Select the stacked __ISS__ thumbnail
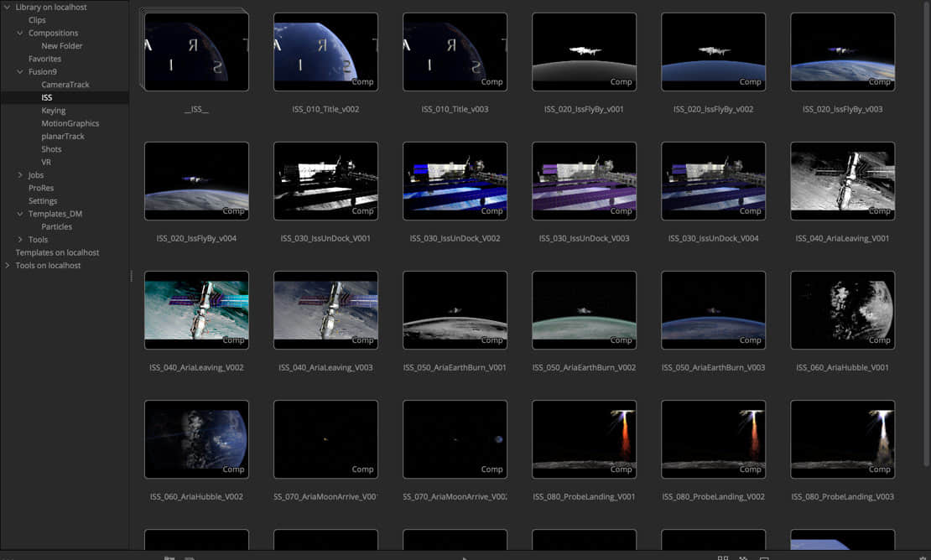The height and width of the screenshot is (560, 931). point(196,52)
